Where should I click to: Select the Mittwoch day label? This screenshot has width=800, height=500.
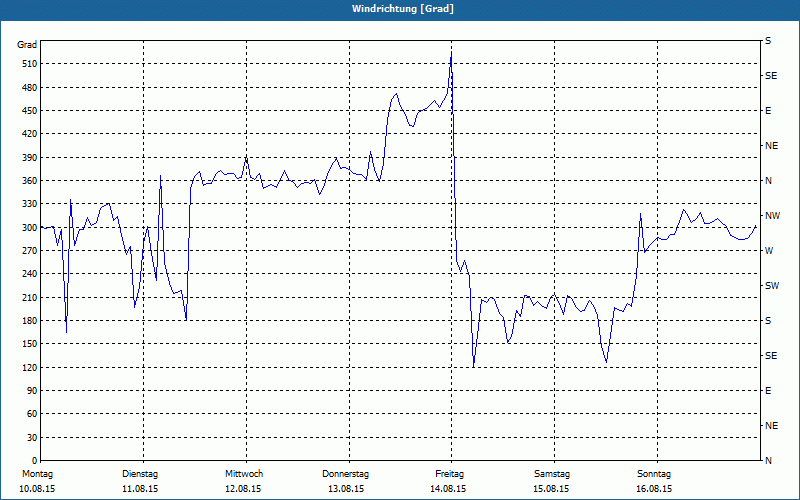coord(244,474)
